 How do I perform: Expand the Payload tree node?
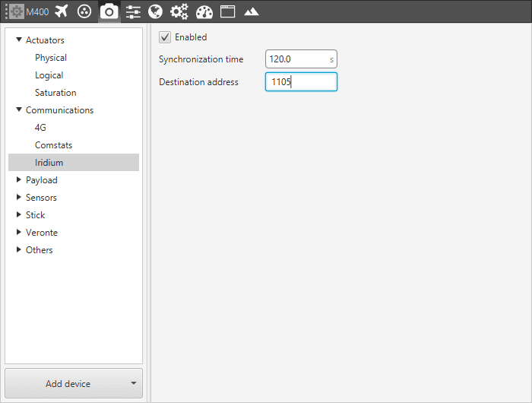[19, 179]
